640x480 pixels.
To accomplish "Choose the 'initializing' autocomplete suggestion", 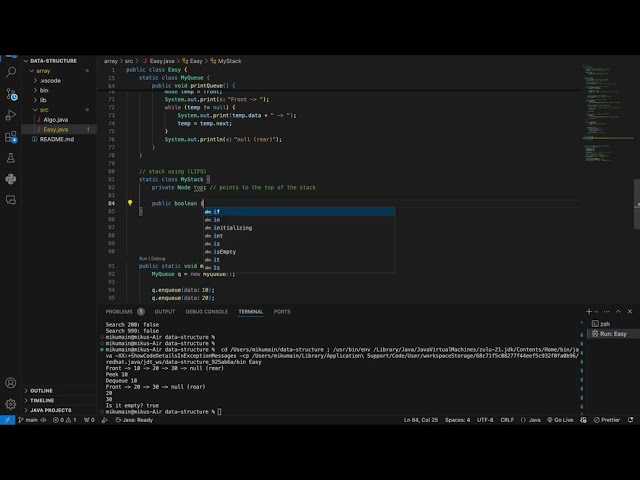I will [299, 227].
